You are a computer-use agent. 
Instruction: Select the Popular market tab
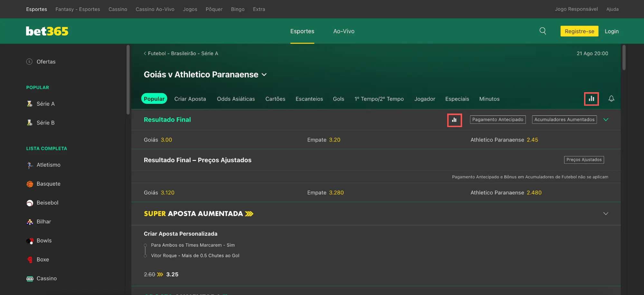click(x=154, y=99)
